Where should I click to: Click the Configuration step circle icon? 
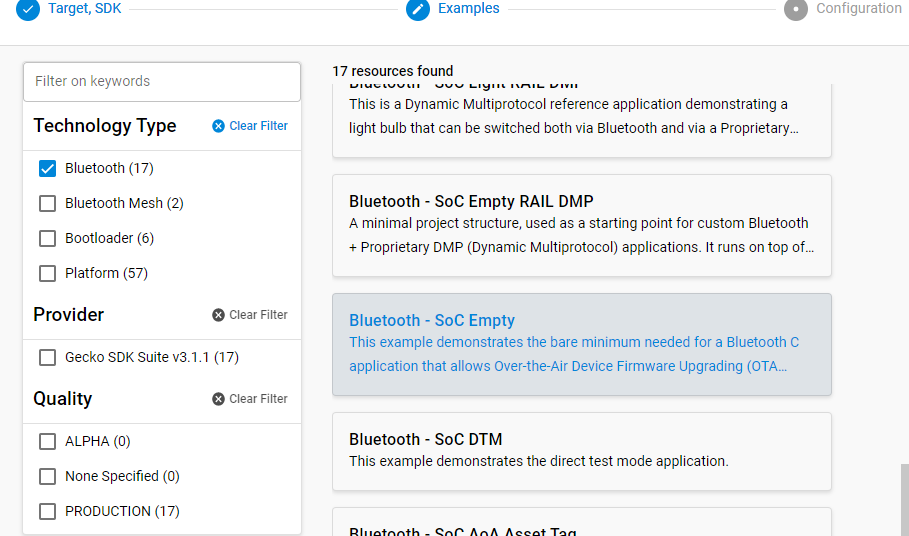click(796, 9)
